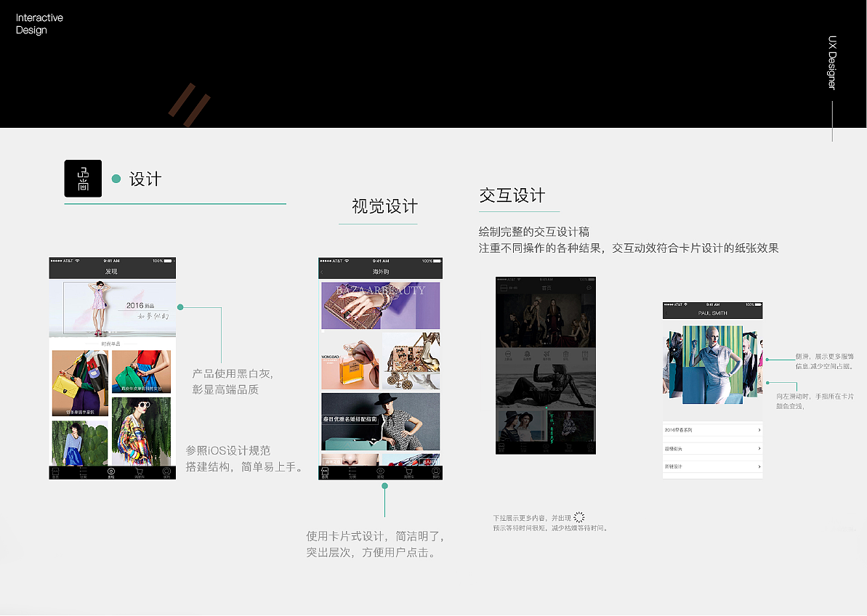This screenshot has height=616, width=867.
Task: Tap profile tab icon in 海外购 screen
Action: point(436,472)
